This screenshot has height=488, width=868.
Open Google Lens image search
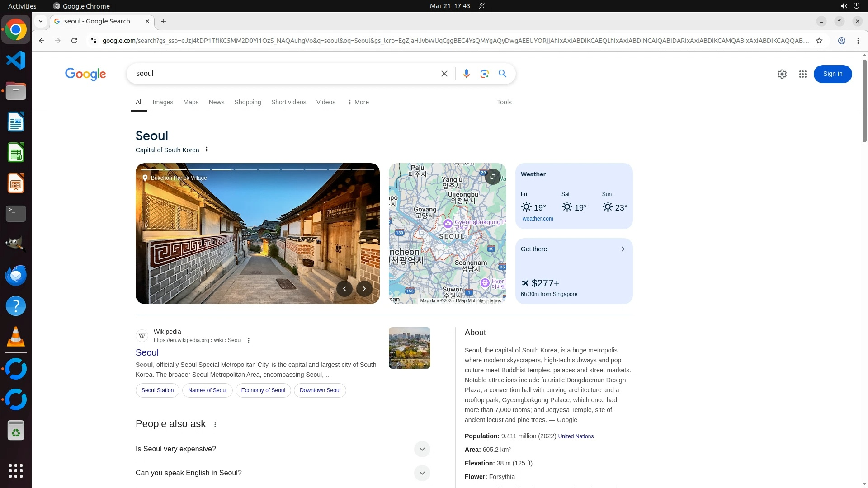(484, 74)
